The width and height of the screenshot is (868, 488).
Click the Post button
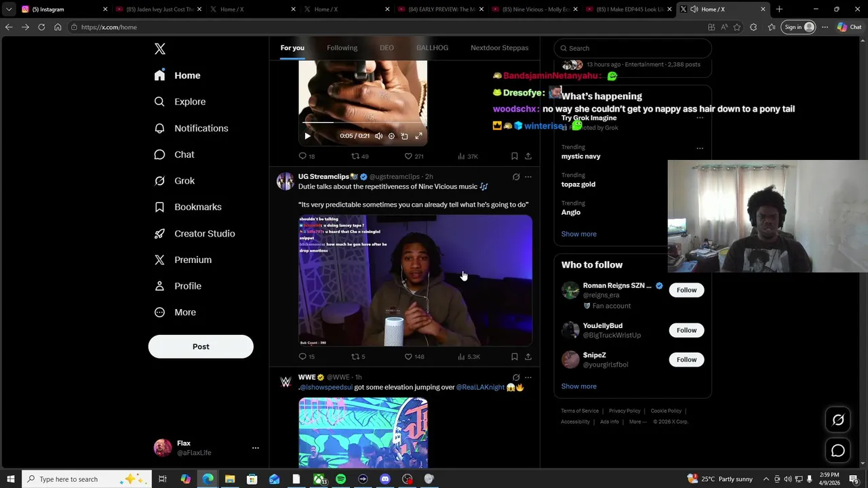click(201, 346)
